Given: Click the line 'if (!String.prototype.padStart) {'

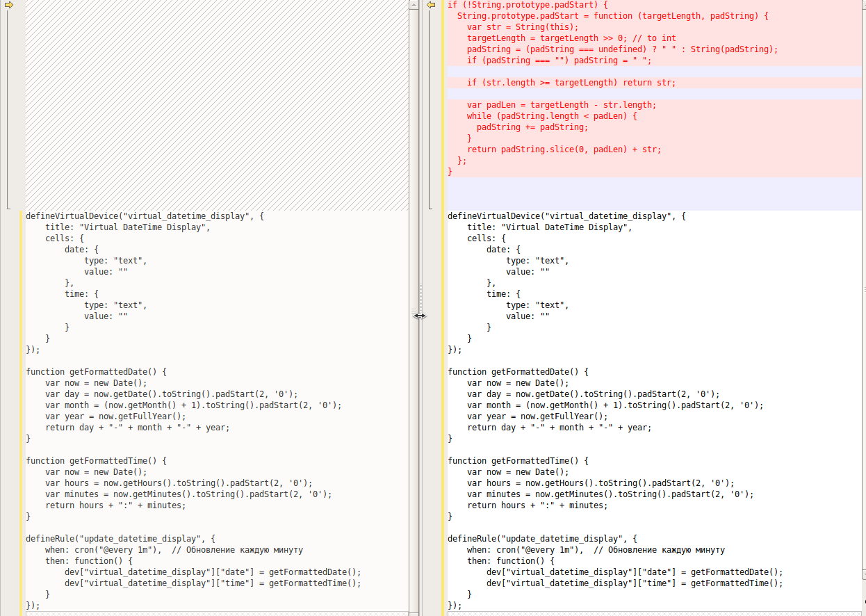Looking at the screenshot, I should [x=528, y=5].
